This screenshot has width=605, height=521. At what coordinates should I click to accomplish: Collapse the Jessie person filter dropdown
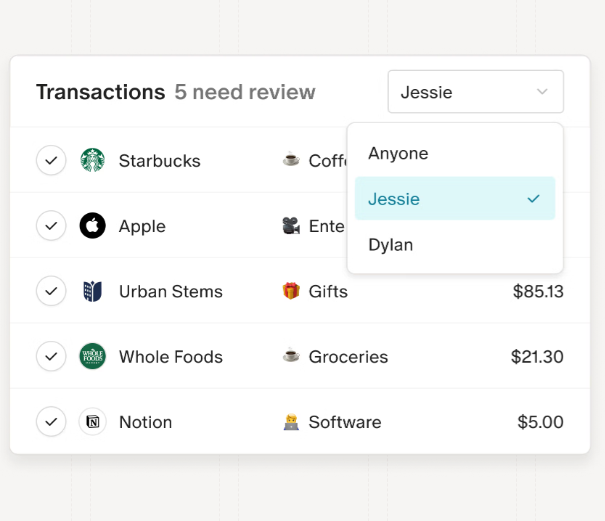click(x=475, y=92)
